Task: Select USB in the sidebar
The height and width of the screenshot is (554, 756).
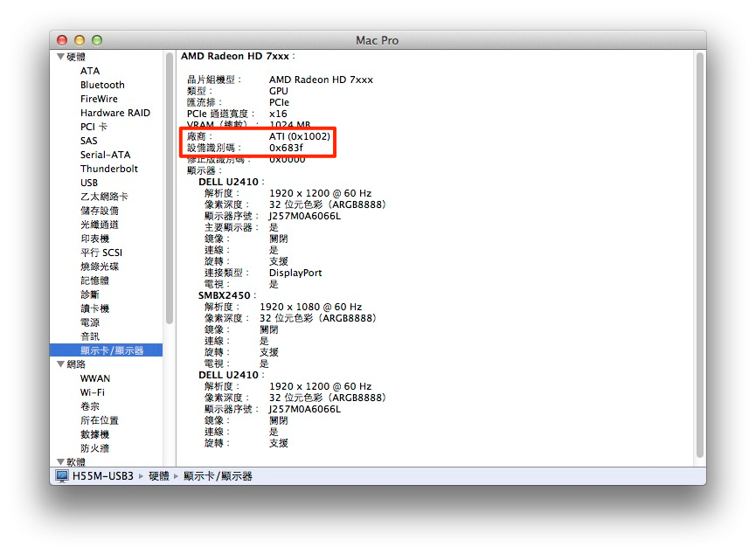Action: pyautogui.click(x=89, y=183)
